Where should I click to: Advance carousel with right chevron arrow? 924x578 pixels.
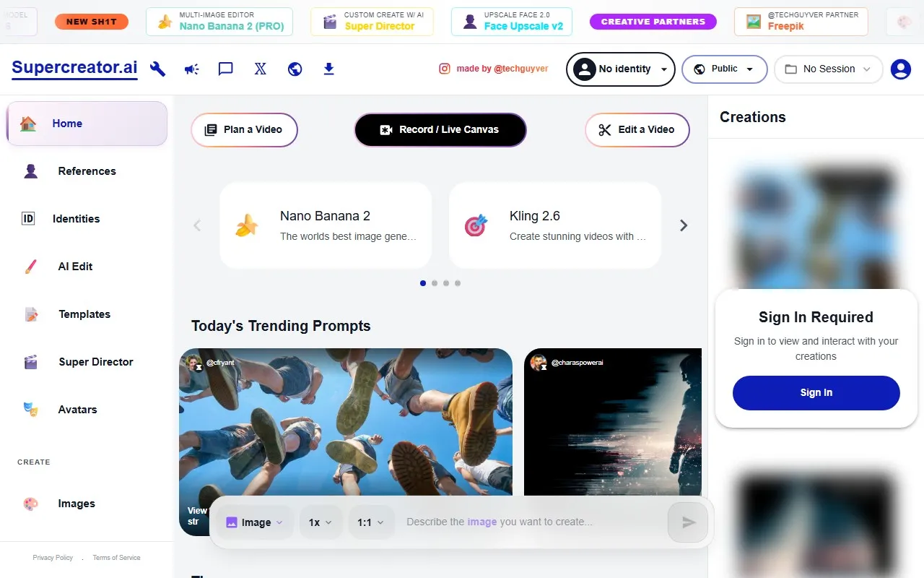pyautogui.click(x=684, y=225)
